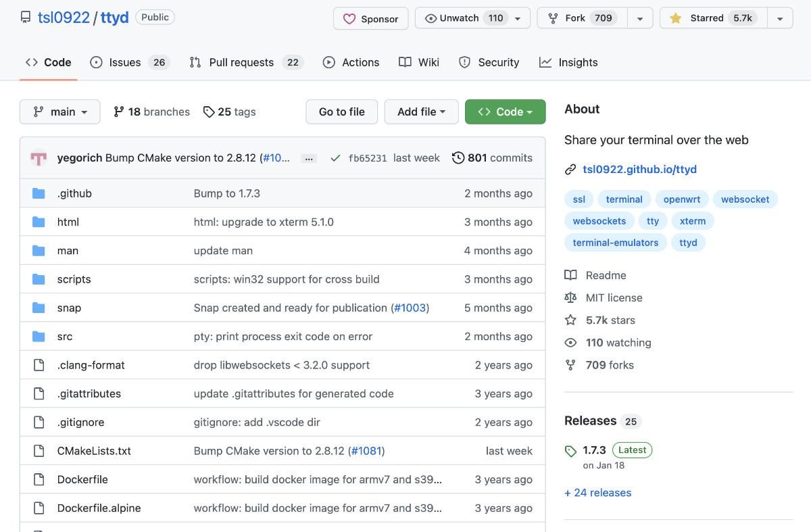Click the Go to file button
Viewport: 811px width, 532px height.
(341, 112)
